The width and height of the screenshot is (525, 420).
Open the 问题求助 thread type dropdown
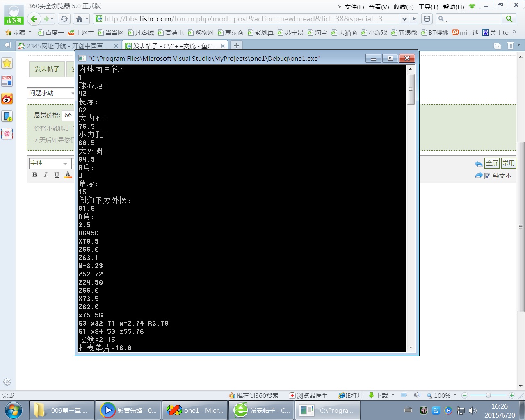tap(50, 93)
